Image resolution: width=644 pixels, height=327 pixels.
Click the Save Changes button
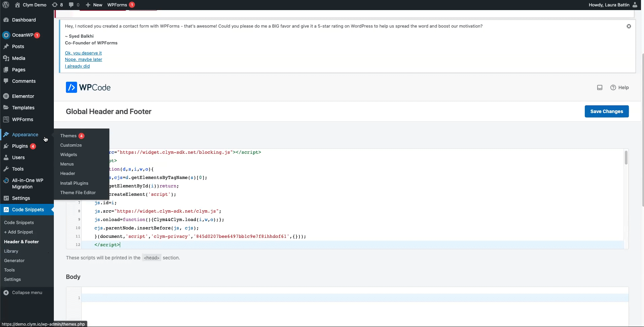607,111
